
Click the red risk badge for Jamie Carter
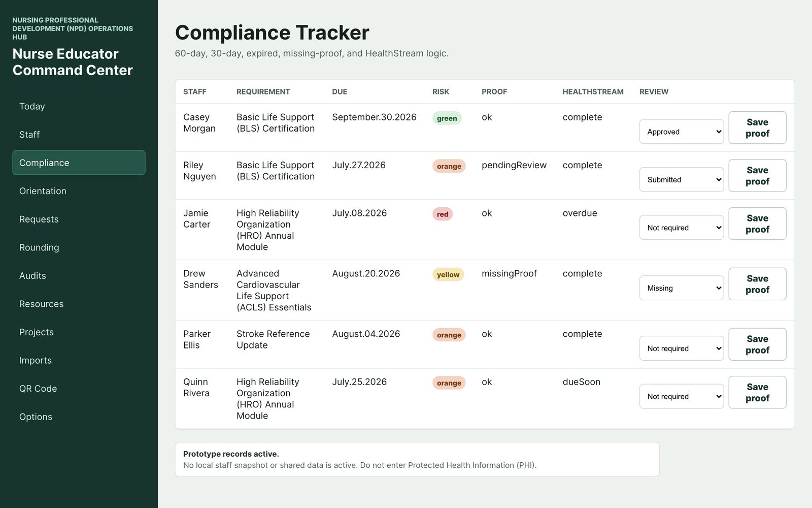[x=443, y=214]
